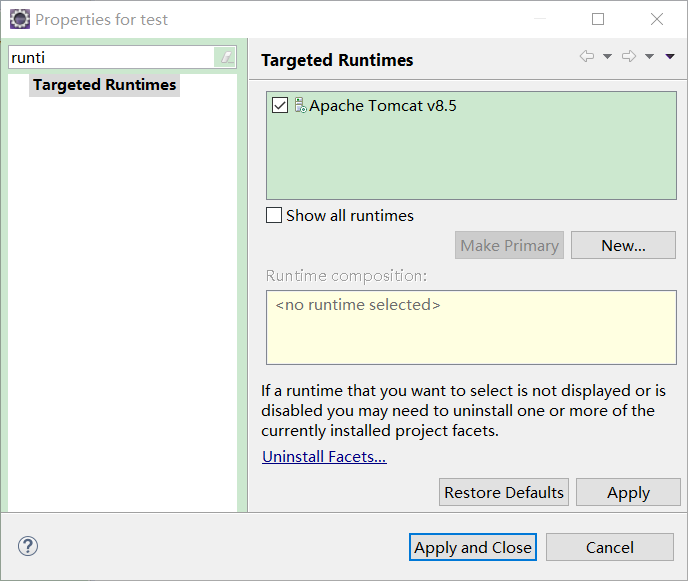Screen dimensions: 688x581
Task: Click the filter text field containing runti
Action: [x=111, y=57]
